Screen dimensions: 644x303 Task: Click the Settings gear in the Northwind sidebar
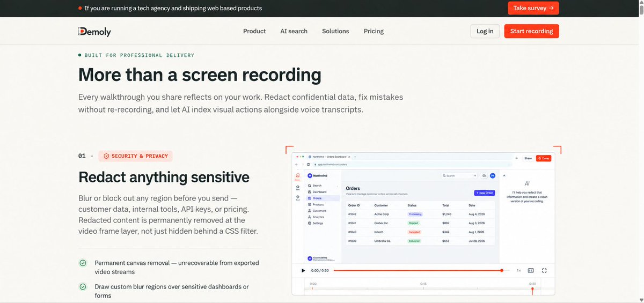click(310, 223)
